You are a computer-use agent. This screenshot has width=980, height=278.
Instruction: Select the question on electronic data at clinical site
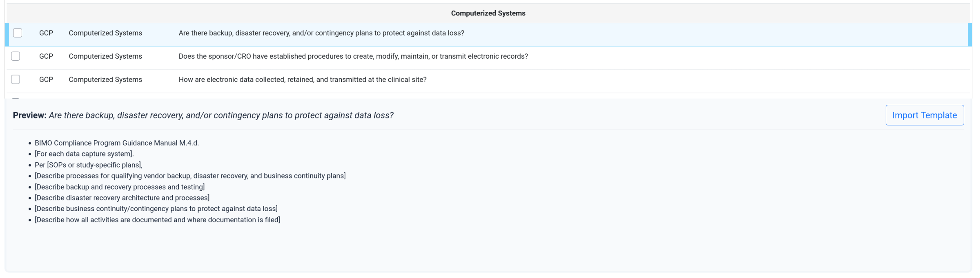tap(302, 79)
